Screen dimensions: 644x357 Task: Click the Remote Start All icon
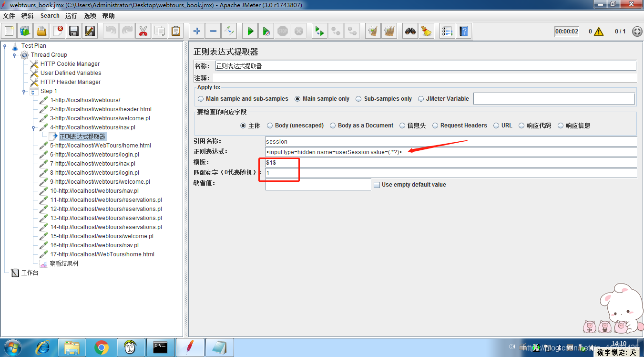pos(319,31)
